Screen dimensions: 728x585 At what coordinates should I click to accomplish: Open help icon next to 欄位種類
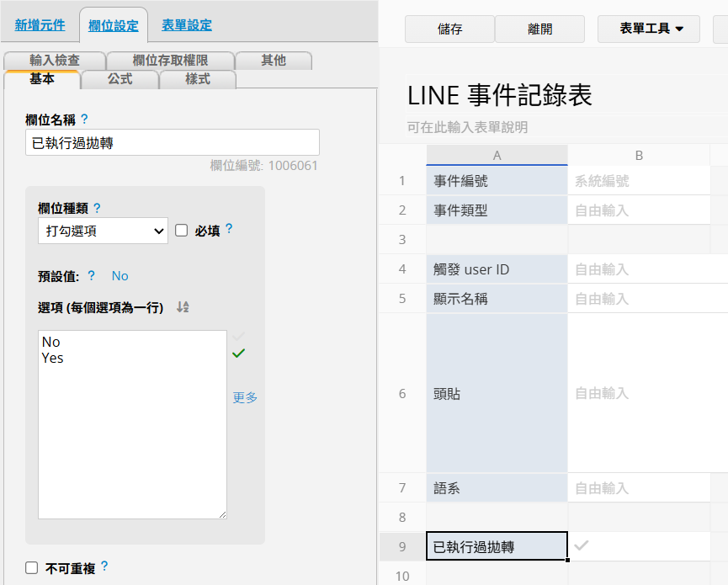pyautogui.click(x=97, y=208)
